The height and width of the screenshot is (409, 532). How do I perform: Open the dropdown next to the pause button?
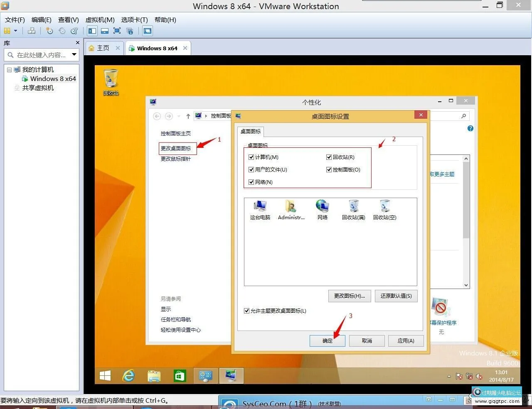coord(16,31)
